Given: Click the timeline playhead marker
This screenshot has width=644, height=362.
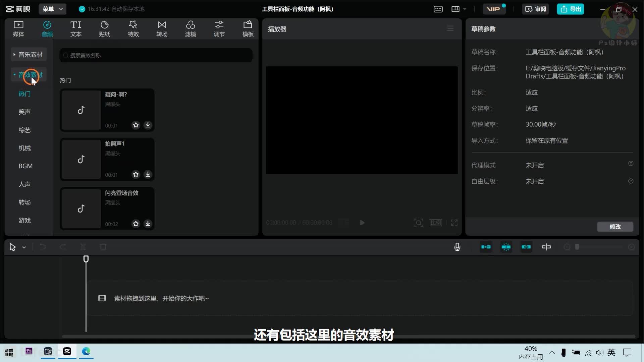Looking at the screenshot, I should pos(86,259).
